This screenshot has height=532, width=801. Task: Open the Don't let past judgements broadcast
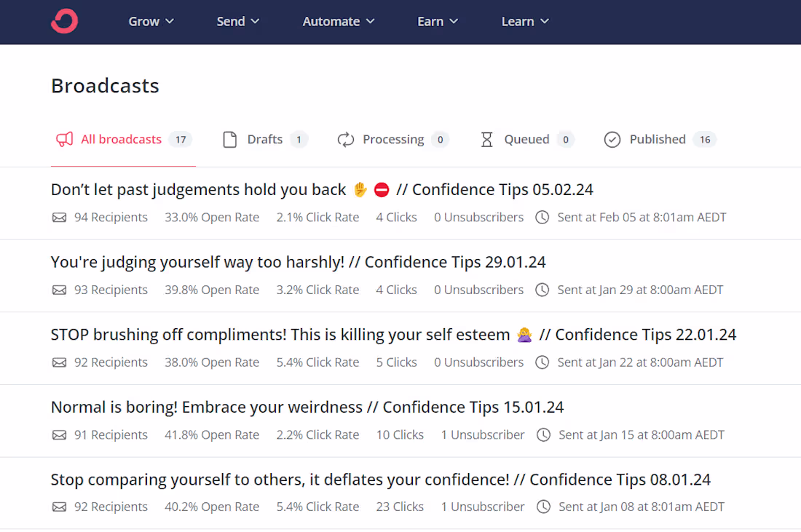tap(321, 189)
